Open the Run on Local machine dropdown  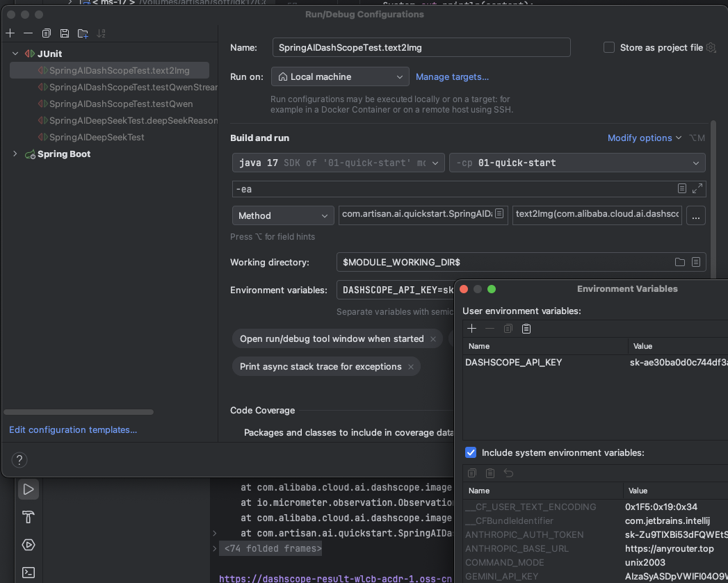tap(340, 76)
